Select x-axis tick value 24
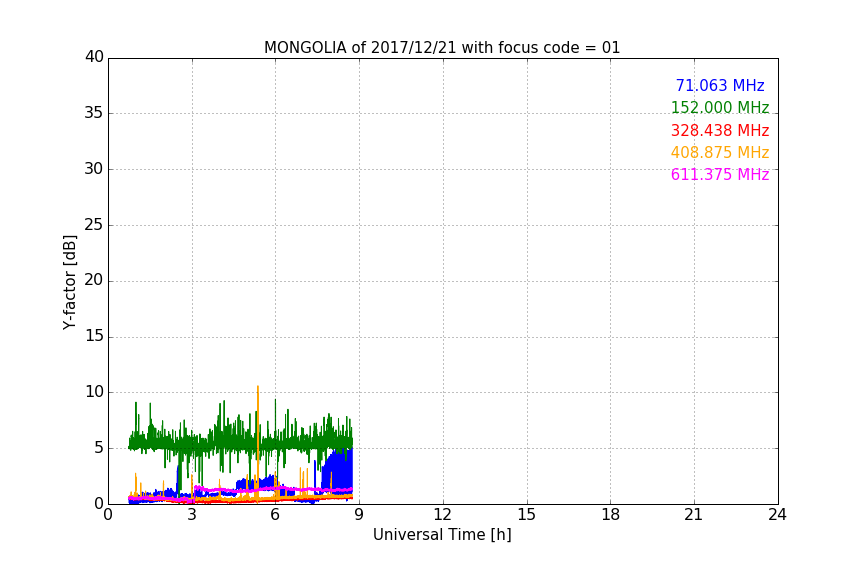Image resolution: width=864 pixels, height=576 pixels. [777, 515]
